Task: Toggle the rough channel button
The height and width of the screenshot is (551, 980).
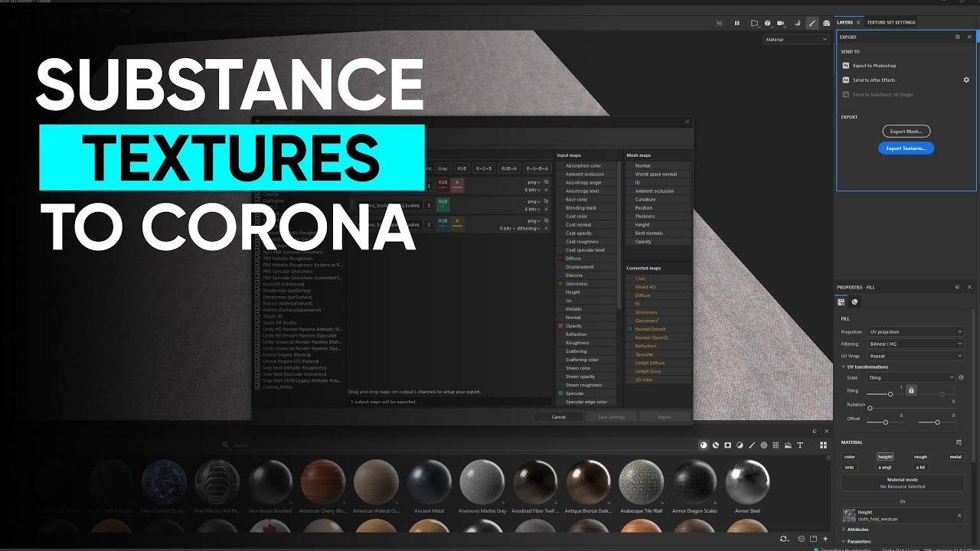Action: coord(920,457)
